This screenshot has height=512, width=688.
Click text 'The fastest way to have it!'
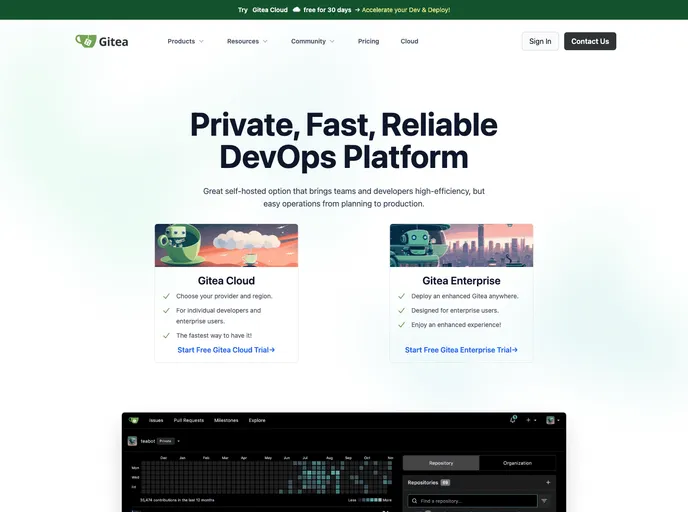pos(214,336)
